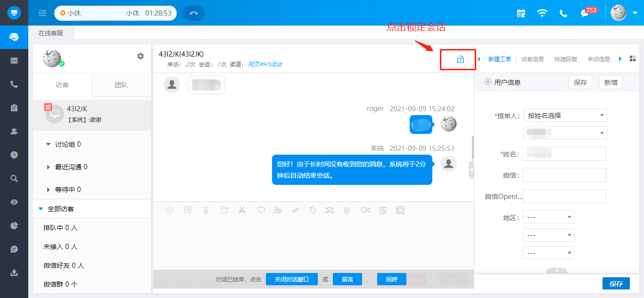The height and width of the screenshot is (298, 644).
Task: Click the heart icon in chat toolbar
Action: tap(261, 210)
